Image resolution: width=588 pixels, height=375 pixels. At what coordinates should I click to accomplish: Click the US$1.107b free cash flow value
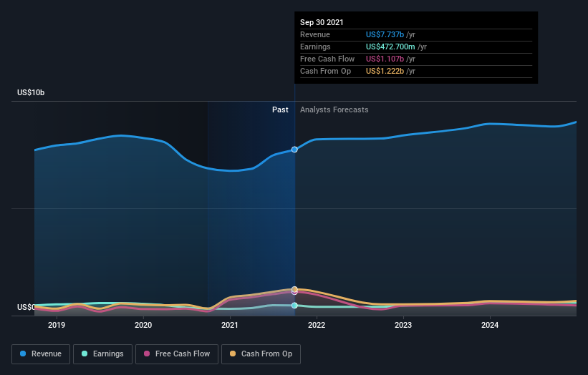pos(385,59)
